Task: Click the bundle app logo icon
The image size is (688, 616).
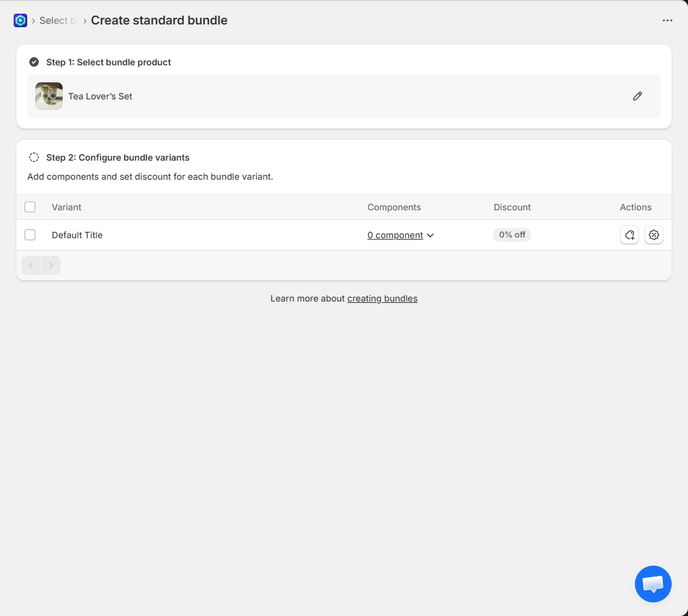Action: [x=20, y=20]
